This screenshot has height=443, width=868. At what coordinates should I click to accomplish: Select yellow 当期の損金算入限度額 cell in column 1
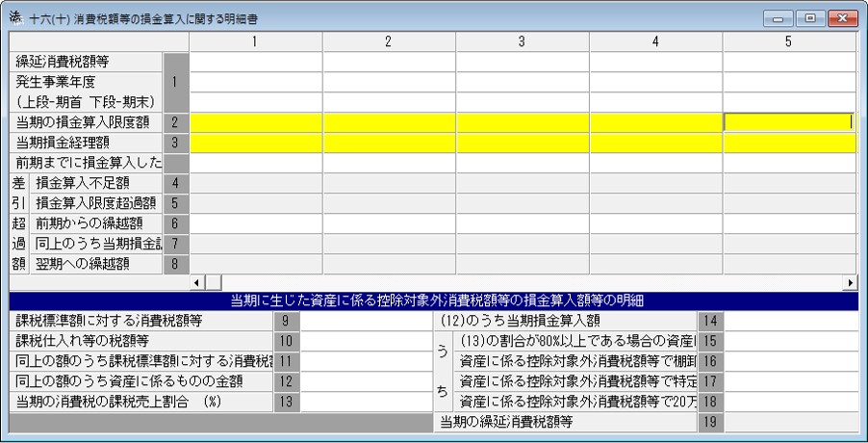(x=256, y=122)
